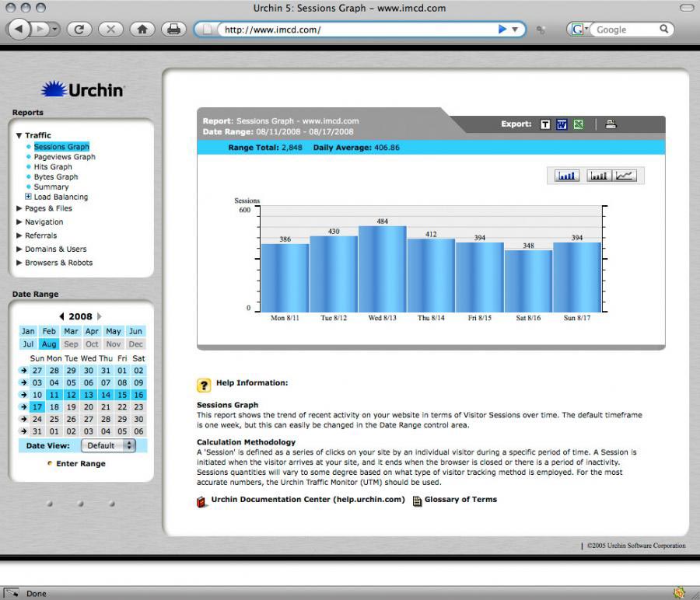
Task: Select the outline bar chart style
Action: [599, 176]
